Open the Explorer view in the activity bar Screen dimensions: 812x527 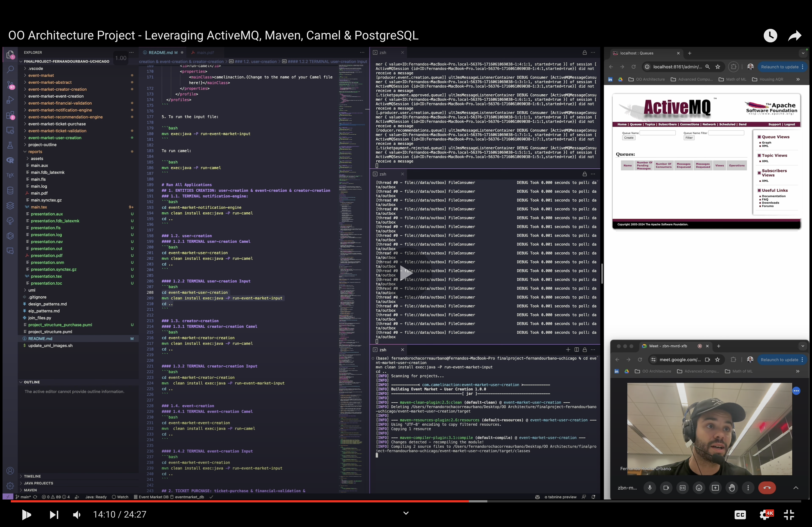10,55
